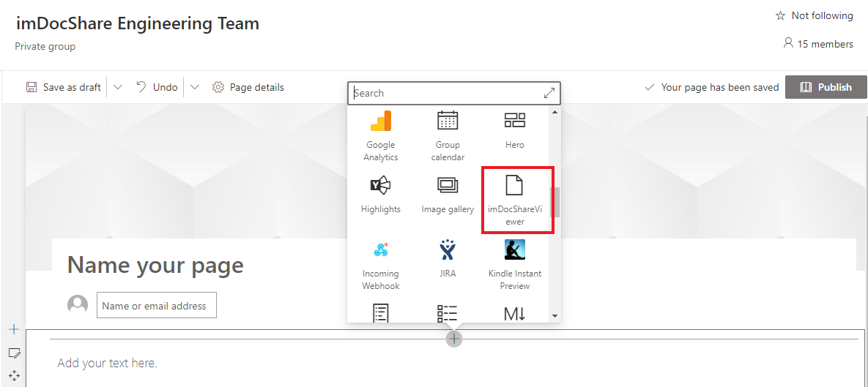The width and height of the screenshot is (868, 387).
Task: Choose the Kindle Instant Preview web part
Action: coord(515,264)
